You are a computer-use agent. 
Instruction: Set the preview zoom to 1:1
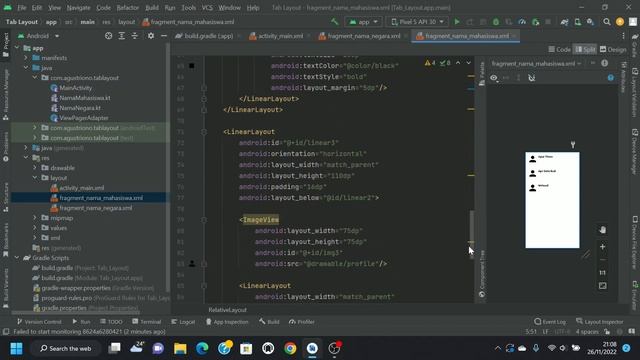[602, 273]
